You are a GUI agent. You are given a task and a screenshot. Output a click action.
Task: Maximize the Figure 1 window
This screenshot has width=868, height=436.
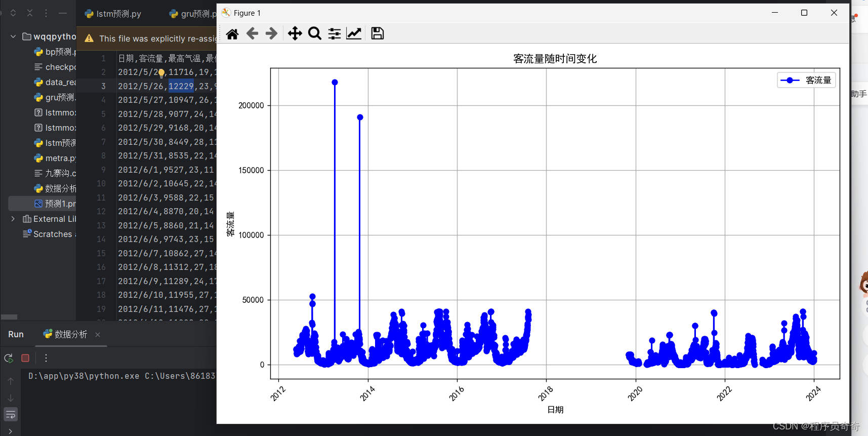[x=804, y=13]
